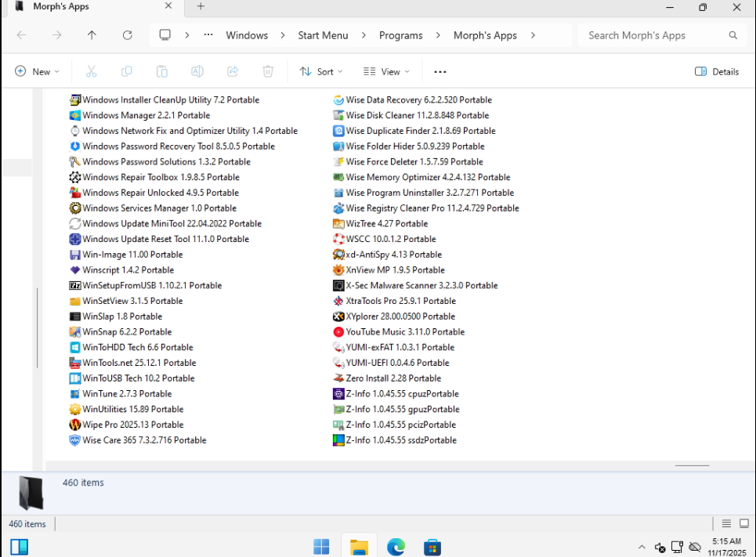Click the Wise Care 365 shield icon
Screen dimensions: 756x557
74,439
